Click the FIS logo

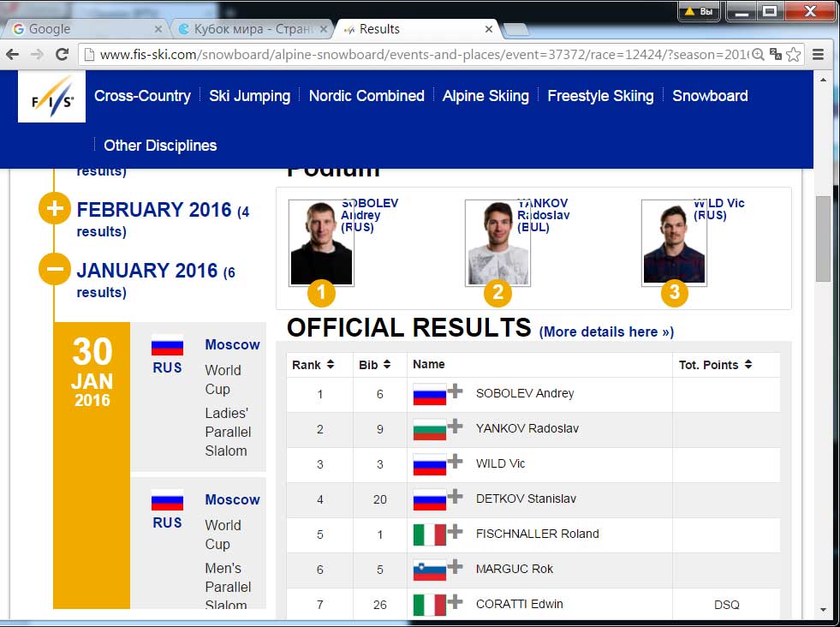[51, 98]
